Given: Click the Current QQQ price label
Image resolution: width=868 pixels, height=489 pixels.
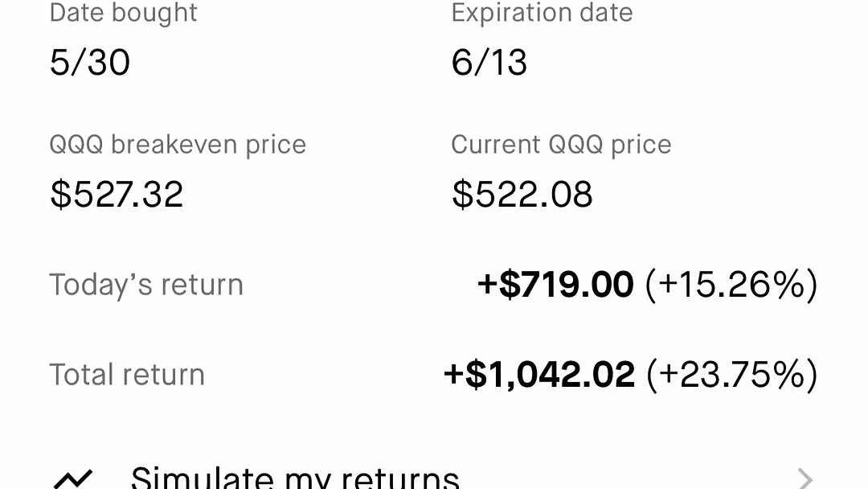Looking at the screenshot, I should pos(561,145).
